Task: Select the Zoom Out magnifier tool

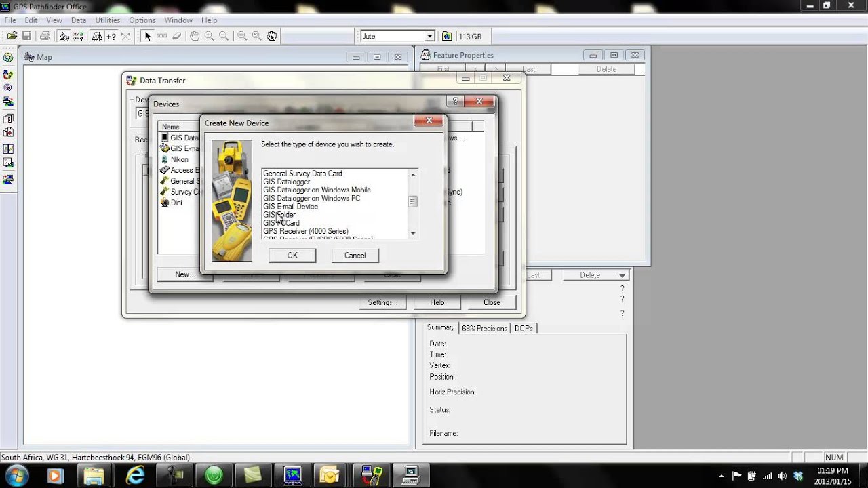Action: click(224, 36)
